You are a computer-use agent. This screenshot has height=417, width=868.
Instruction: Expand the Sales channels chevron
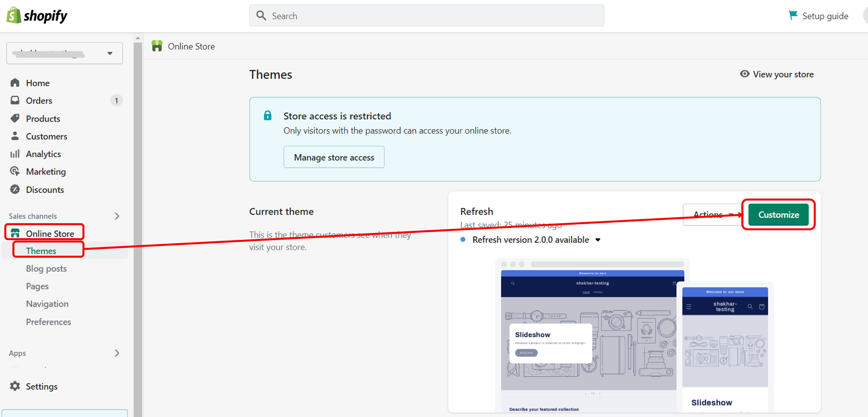tap(117, 216)
